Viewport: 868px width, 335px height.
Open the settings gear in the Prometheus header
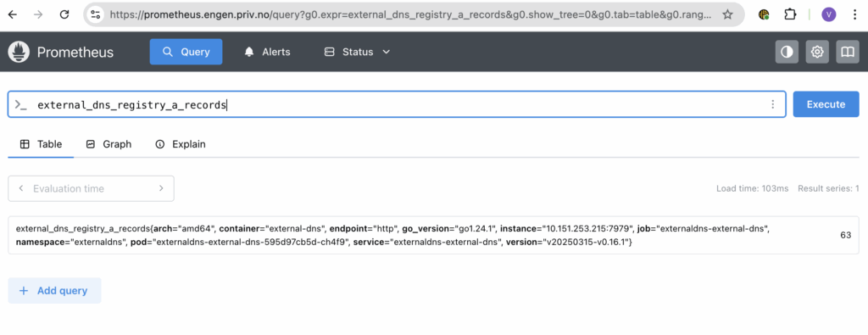tap(817, 52)
